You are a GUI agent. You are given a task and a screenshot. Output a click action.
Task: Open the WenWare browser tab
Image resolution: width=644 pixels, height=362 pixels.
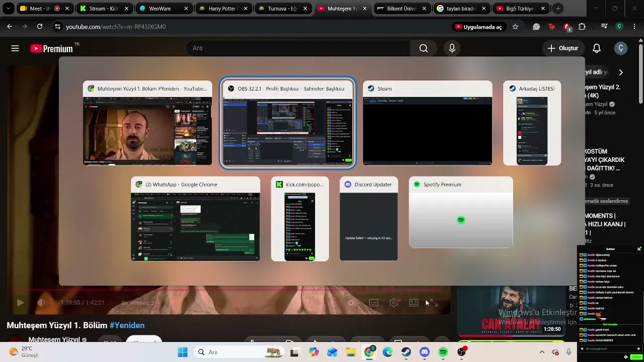164,9
